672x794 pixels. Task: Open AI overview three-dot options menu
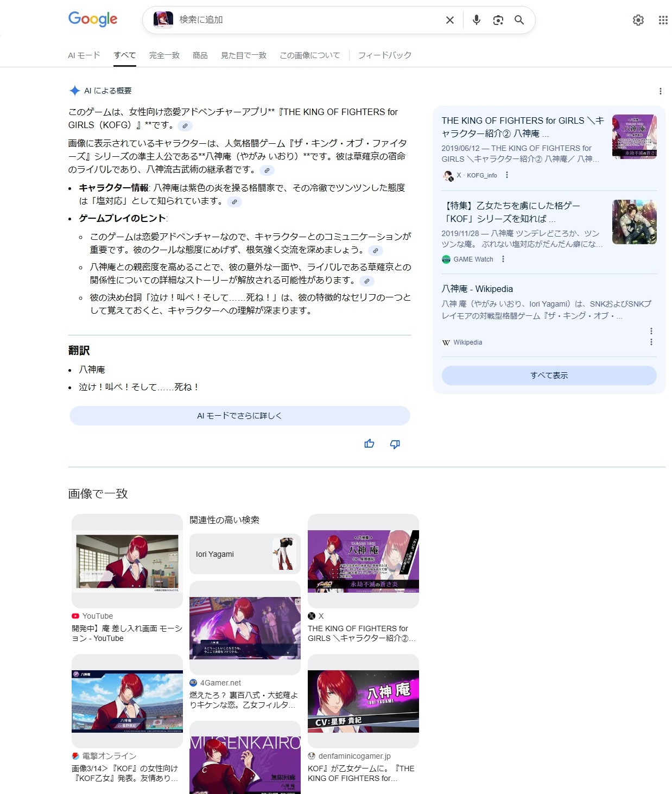pos(660,91)
